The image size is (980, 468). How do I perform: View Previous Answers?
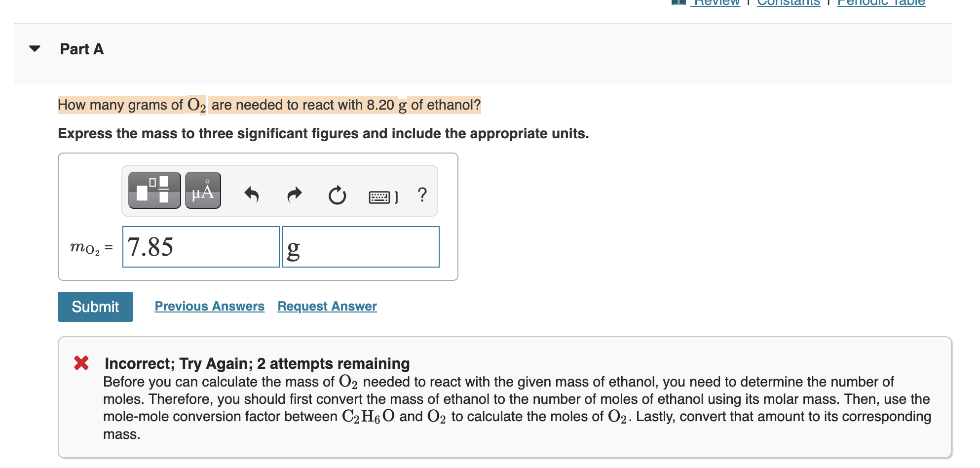tap(209, 306)
